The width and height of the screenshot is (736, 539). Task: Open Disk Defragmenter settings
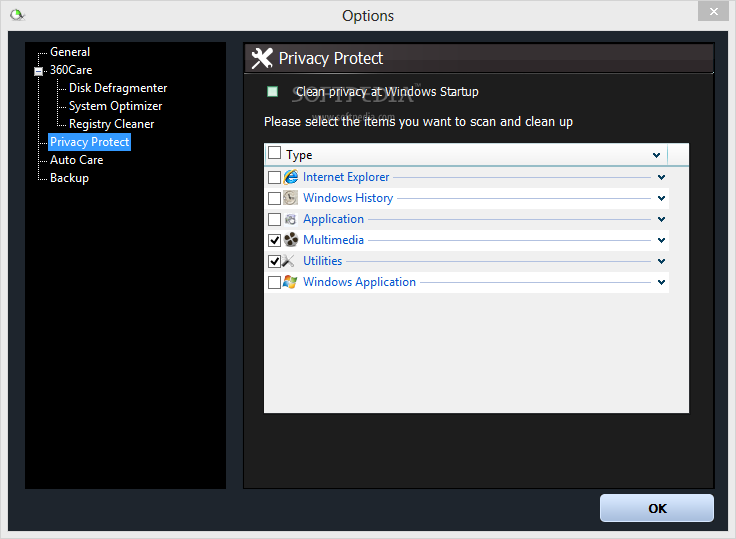118,88
